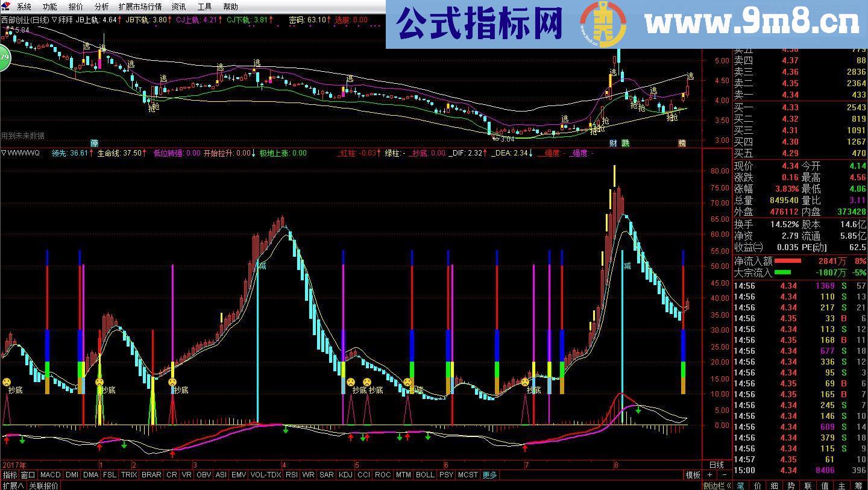
Task: Show the 势 intraday trend icon
Action: [790, 485]
